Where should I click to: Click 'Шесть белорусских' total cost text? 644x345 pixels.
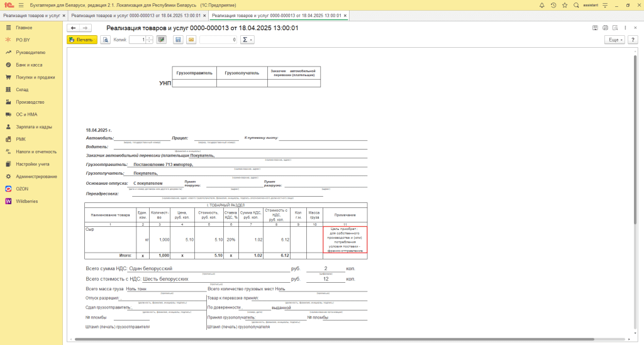coord(165,279)
